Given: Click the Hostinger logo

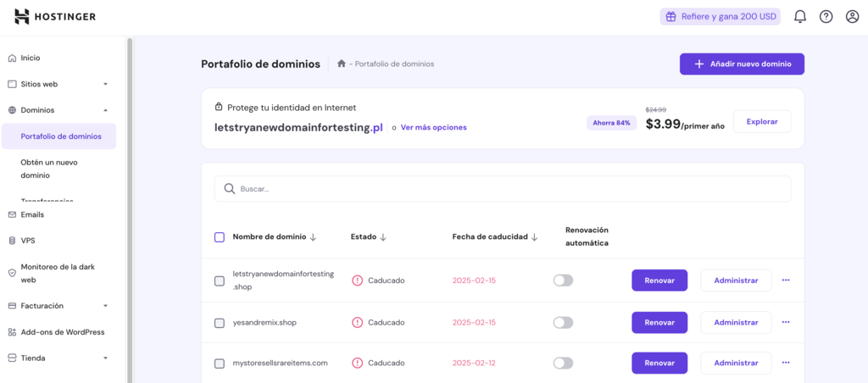Looking at the screenshot, I should (55, 17).
